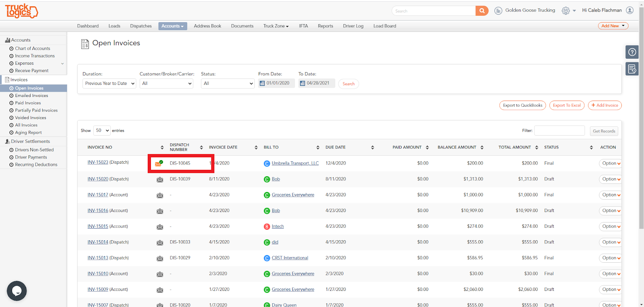
Task: Open the Load Board menu item
Action: coord(385,26)
